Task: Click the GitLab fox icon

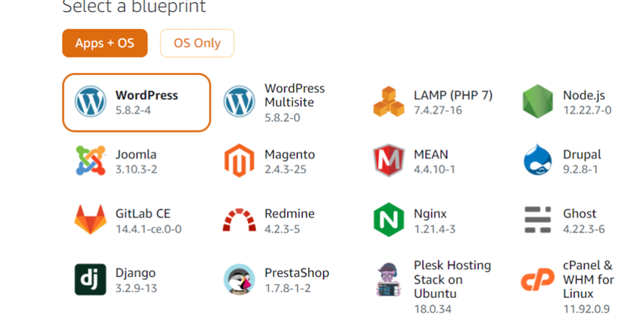Action: click(x=90, y=220)
